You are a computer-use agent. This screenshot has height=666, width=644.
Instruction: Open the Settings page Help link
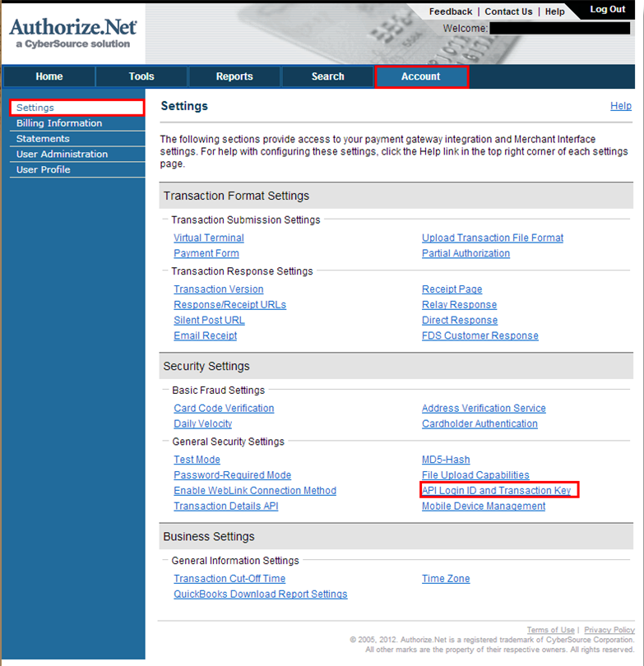tap(621, 106)
